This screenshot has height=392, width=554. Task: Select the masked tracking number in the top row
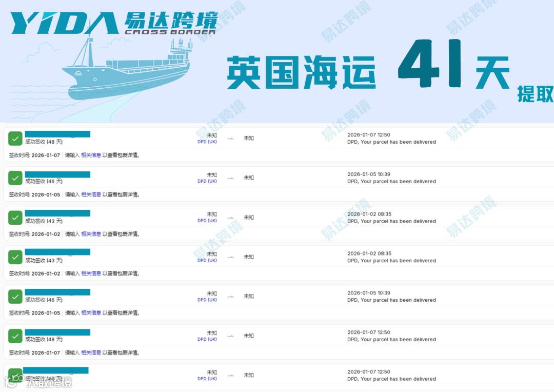pos(57,134)
